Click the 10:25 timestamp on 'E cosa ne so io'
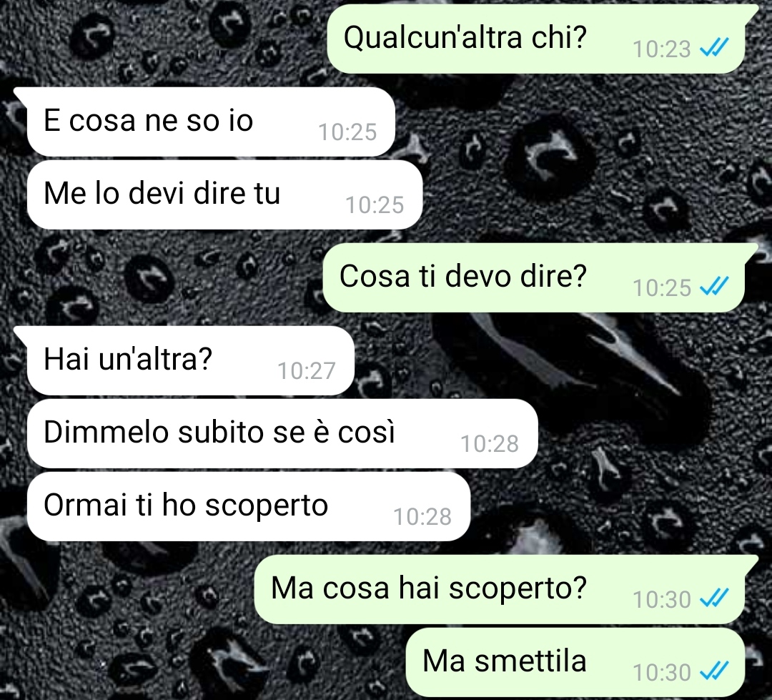 click(x=347, y=132)
